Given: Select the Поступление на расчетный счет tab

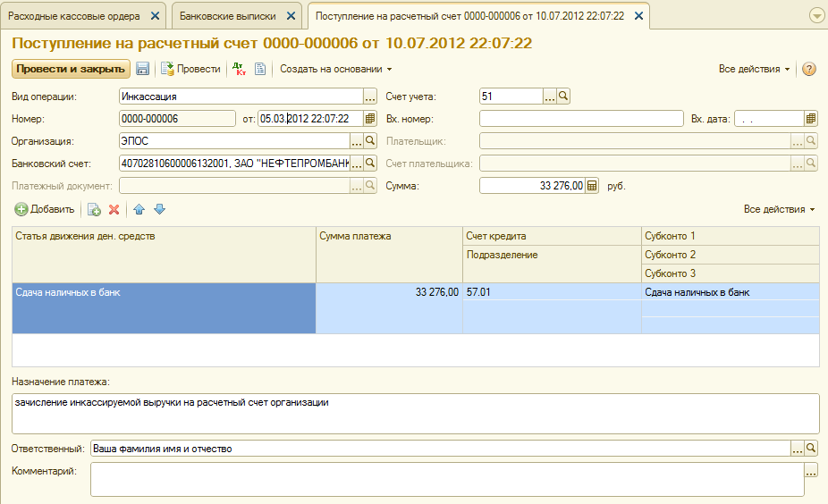Looking at the screenshot, I should click(469, 16).
